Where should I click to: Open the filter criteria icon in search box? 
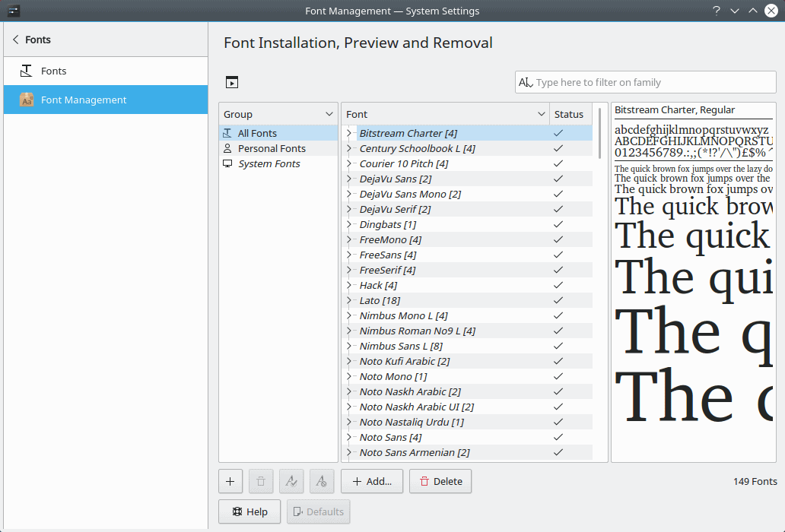pyautogui.click(x=525, y=82)
